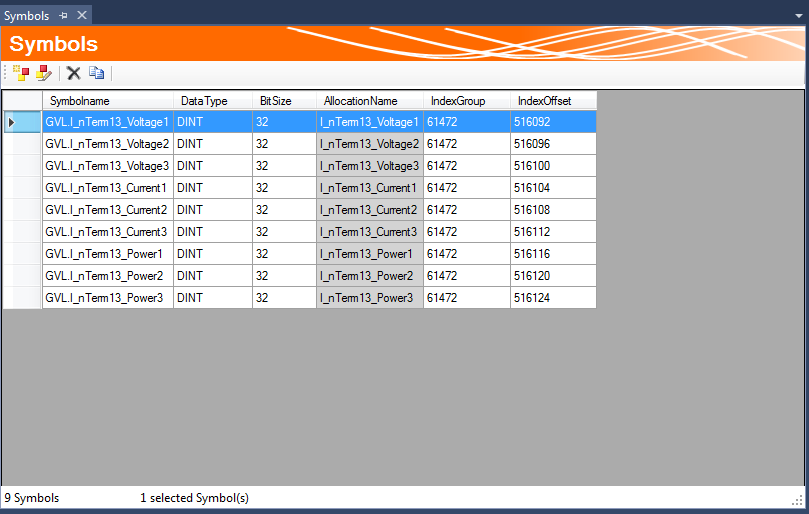Sort by the IndexOffset column header
Image resolution: width=809 pixels, height=514 pixels.
click(554, 101)
